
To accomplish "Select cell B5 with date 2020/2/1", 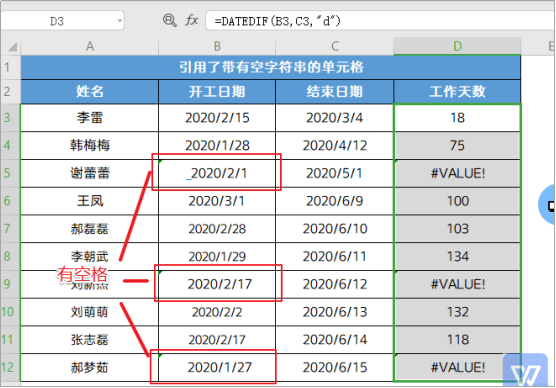I will pos(217,173).
